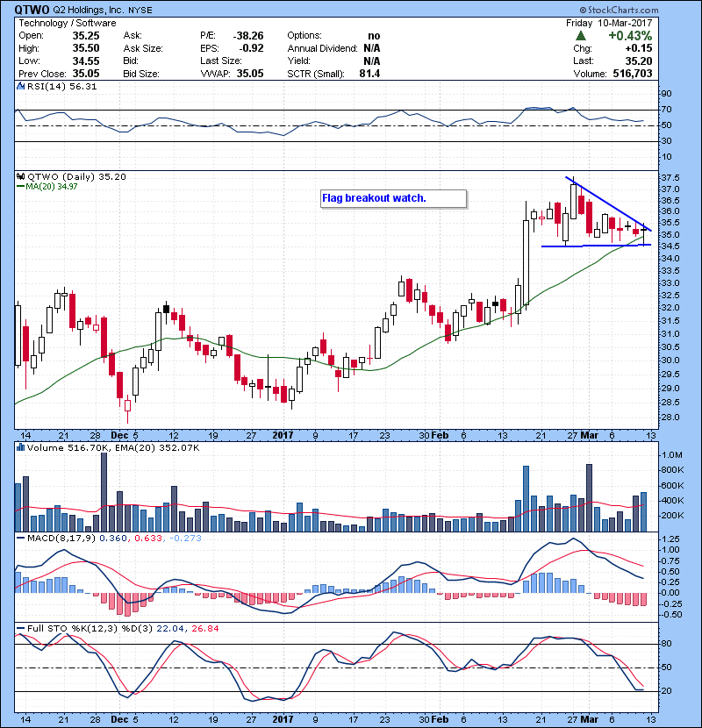This screenshot has width=702, height=728.
Task: Click the Annual Dividend label
Action: 322,48
